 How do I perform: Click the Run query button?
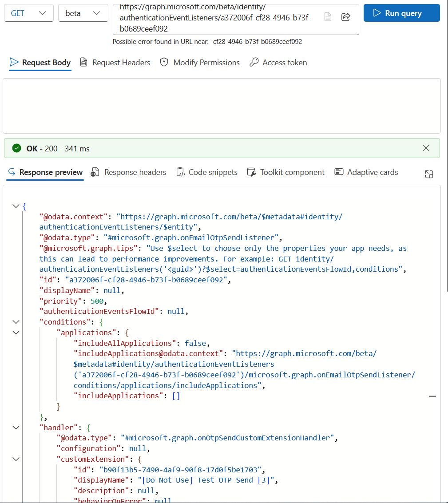(401, 13)
